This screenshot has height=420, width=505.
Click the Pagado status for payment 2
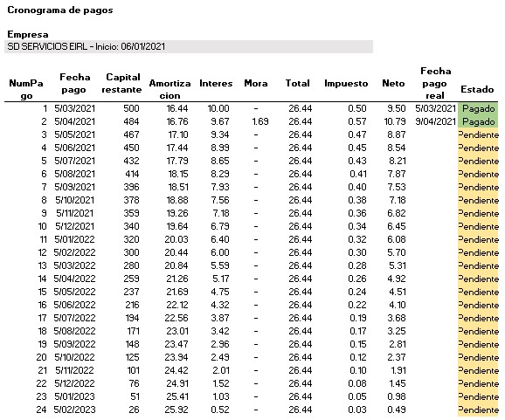(x=478, y=121)
